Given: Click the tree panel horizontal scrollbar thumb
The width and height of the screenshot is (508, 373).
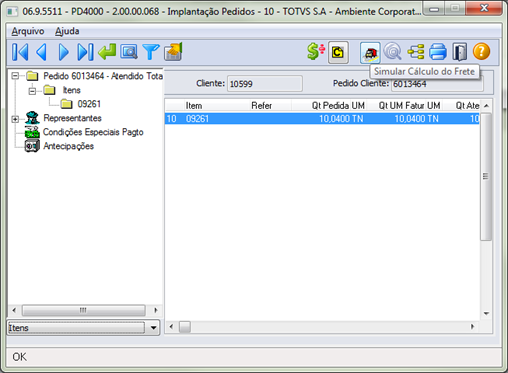Looking at the screenshot, I should (83, 310).
